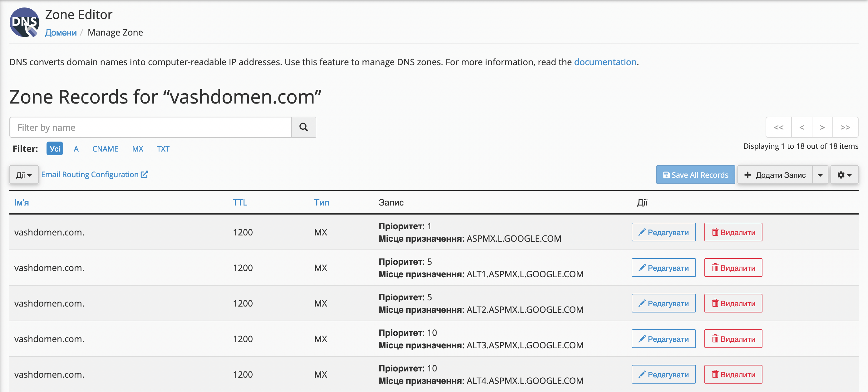Click the Zone Records for vashdomen.com heading

[x=165, y=97]
